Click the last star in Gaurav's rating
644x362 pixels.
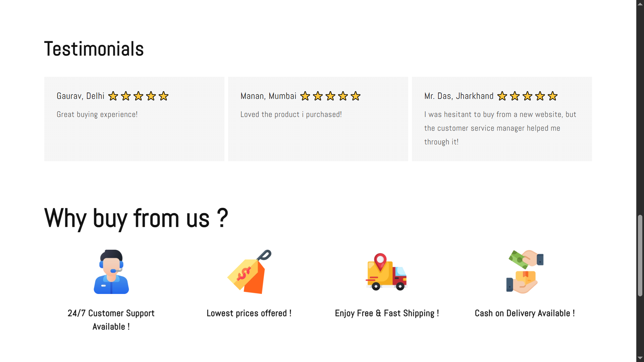click(x=164, y=96)
